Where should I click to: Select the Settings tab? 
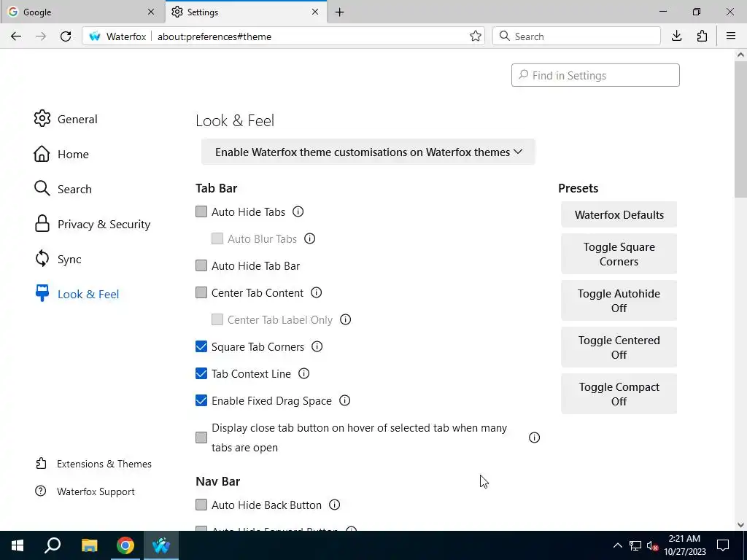click(x=246, y=12)
